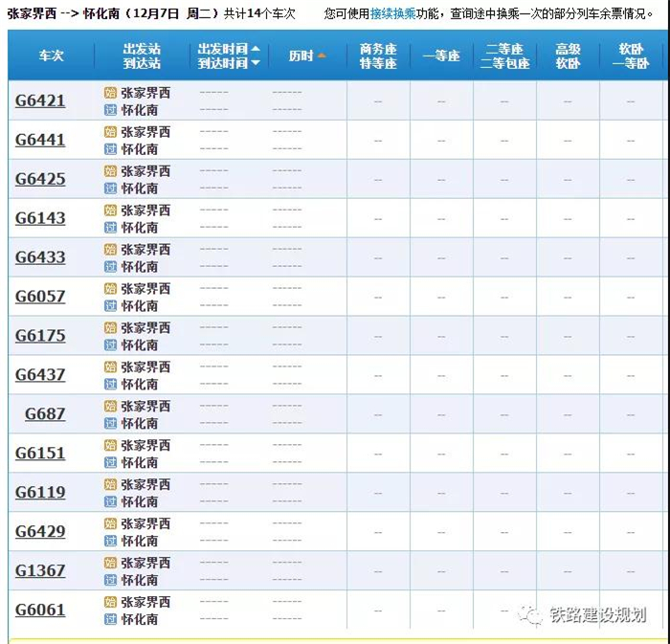
Task: Open train G6437 details
Action: (x=40, y=374)
